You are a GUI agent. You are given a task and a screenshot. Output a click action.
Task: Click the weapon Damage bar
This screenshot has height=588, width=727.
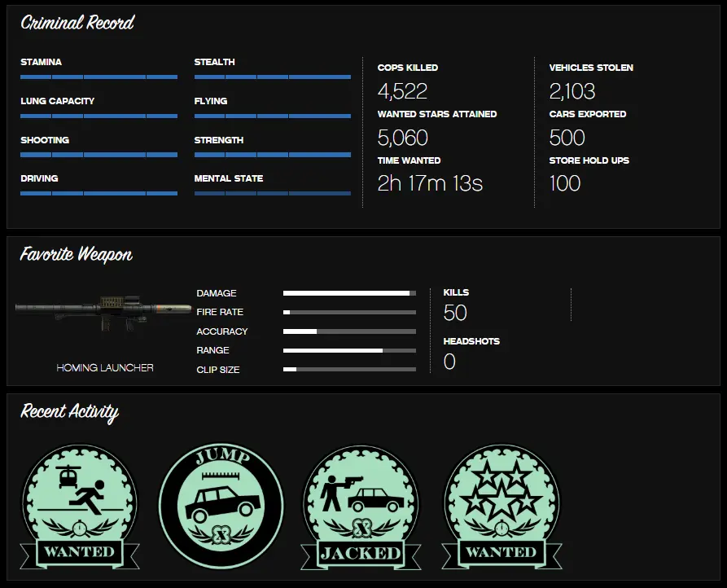pos(349,293)
